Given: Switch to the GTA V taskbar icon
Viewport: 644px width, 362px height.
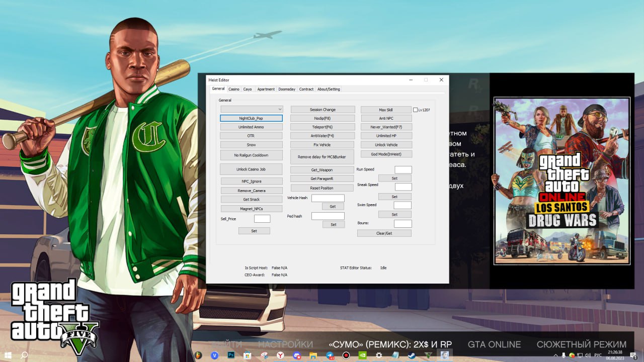Looking at the screenshot, I should tap(428, 355).
